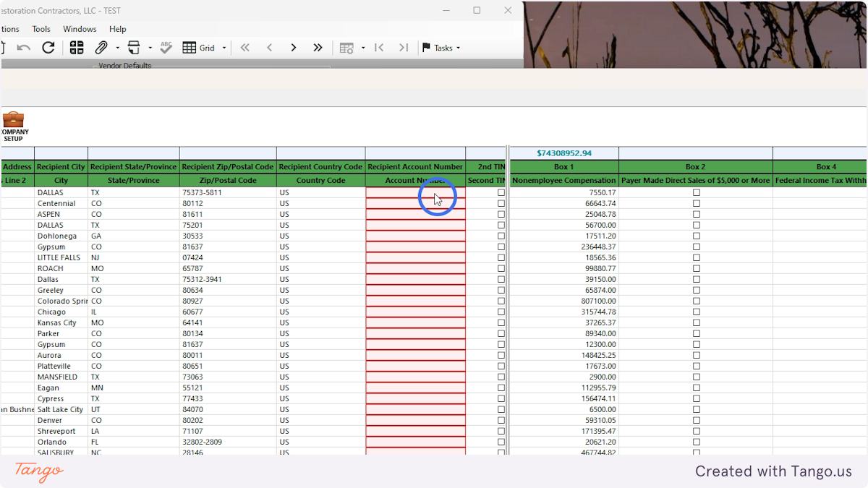The height and width of the screenshot is (488, 868).
Task: Click the Created with Tango.us link
Action: tap(774, 471)
